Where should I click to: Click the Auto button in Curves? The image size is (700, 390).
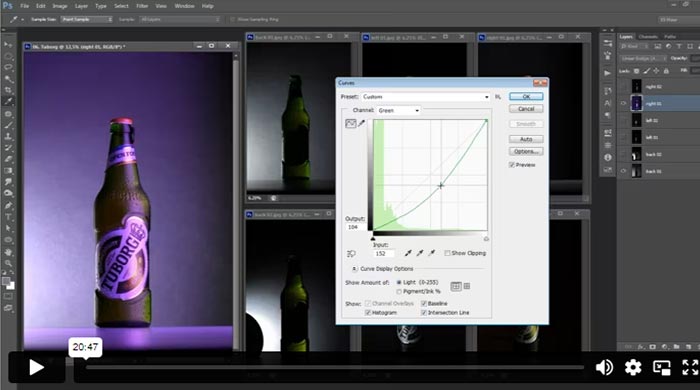click(526, 139)
